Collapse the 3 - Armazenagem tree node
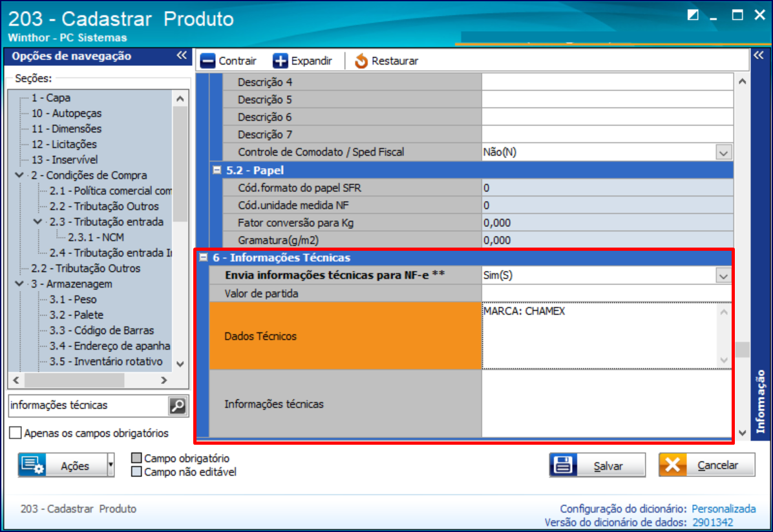 pos(19,284)
